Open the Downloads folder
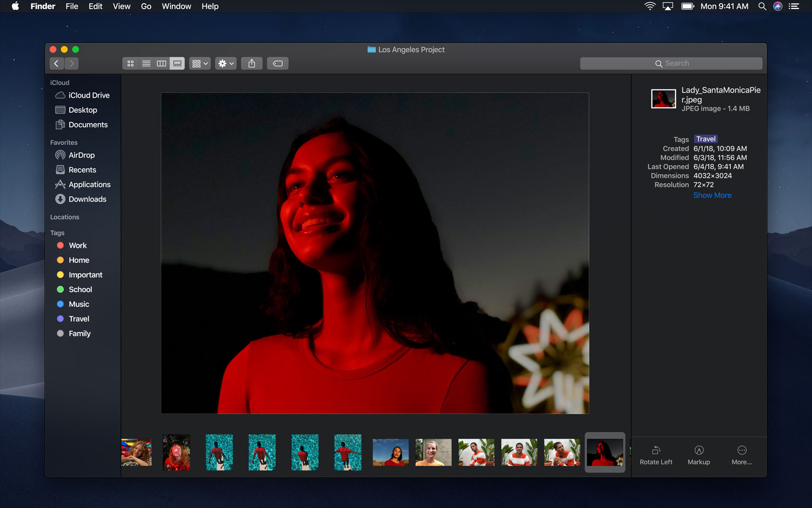 tap(87, 199)
